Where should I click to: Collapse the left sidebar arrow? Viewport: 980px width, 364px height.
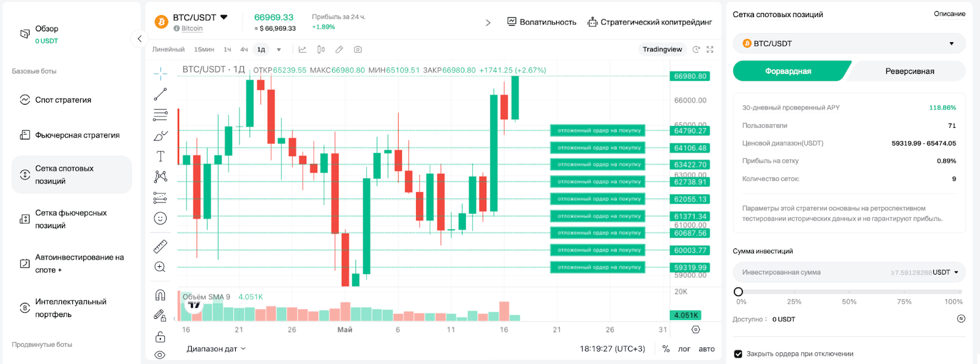(140, 39)
